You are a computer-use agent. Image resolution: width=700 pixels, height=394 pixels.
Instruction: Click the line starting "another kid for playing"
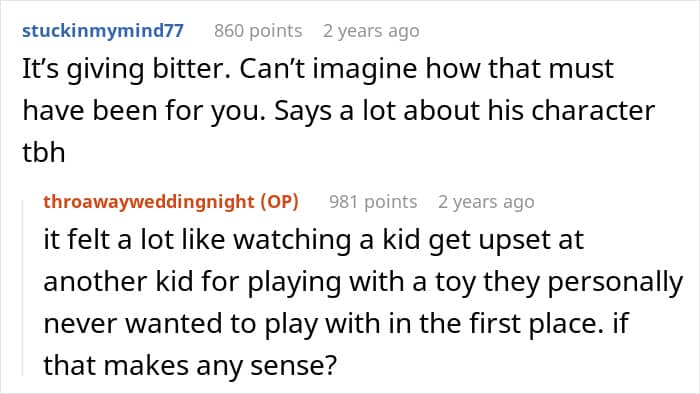click(363, 282)
